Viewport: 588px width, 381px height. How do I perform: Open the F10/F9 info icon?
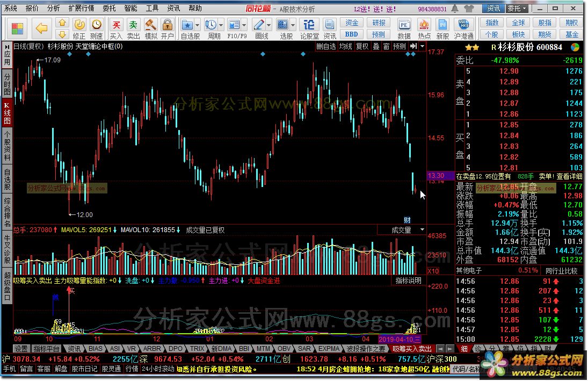pyautogui.click(x=234, y=25)
